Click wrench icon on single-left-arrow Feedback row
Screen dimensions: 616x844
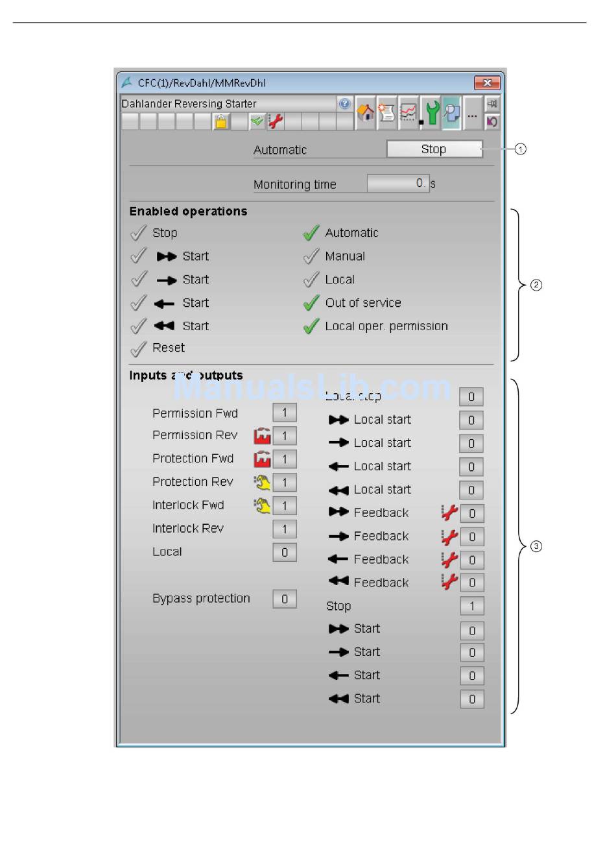click(x=449, y=560)
